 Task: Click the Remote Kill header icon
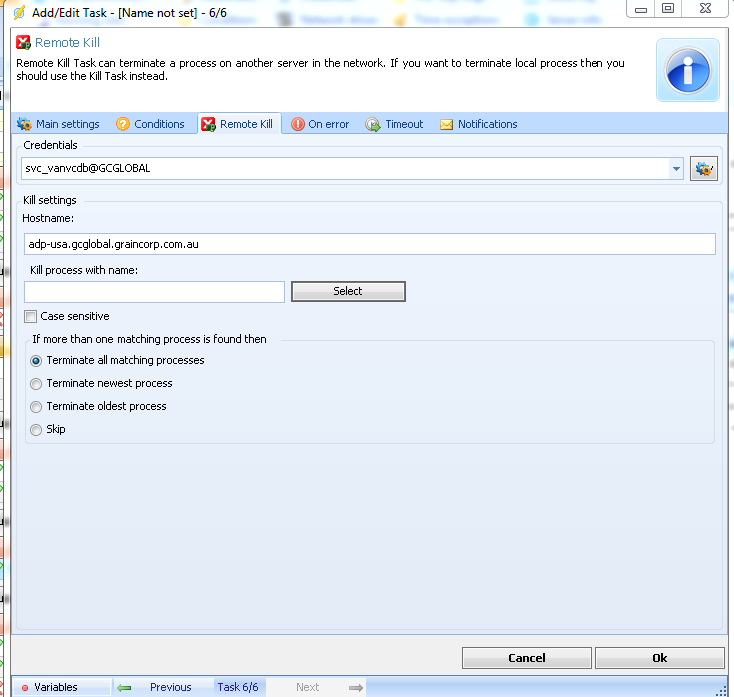click(x=23, y=43)
